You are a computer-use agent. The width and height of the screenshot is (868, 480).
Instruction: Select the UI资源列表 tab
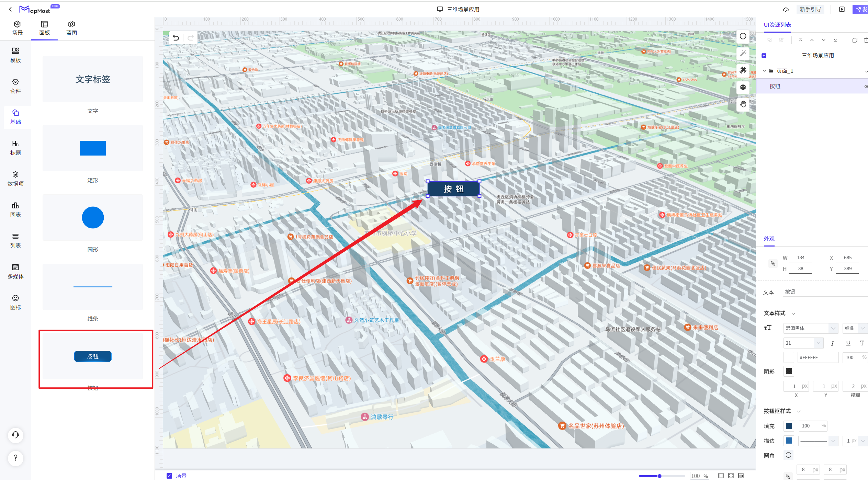click(777, 25)
